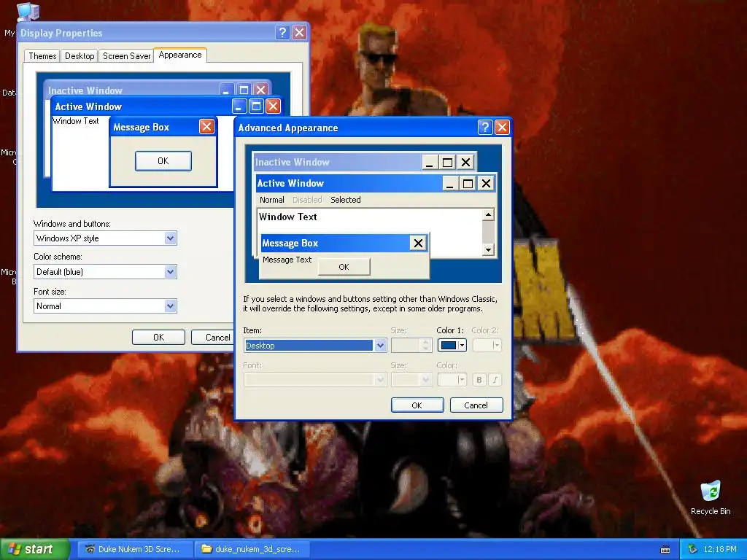Image resolution: width=747 pixels, height=560 pixels.
Task: Switch to the Screen Saver tab
Action: 127,56
